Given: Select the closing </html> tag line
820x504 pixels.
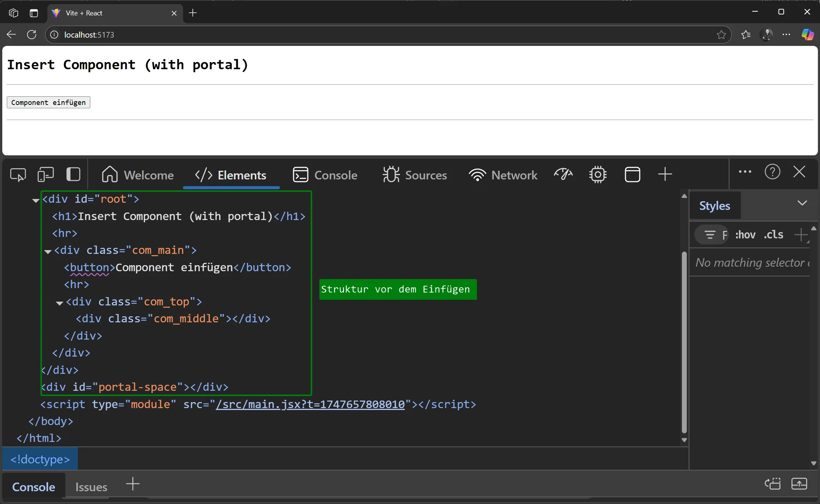Looking at the screenshot, I should 39,438.
